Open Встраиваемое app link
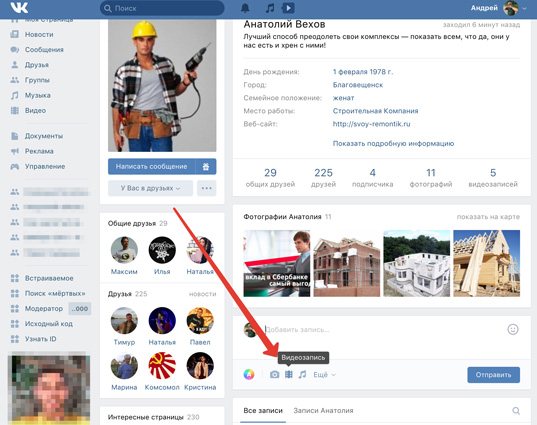The width and height of the screenshot is (537, 425). pos(49,278)
